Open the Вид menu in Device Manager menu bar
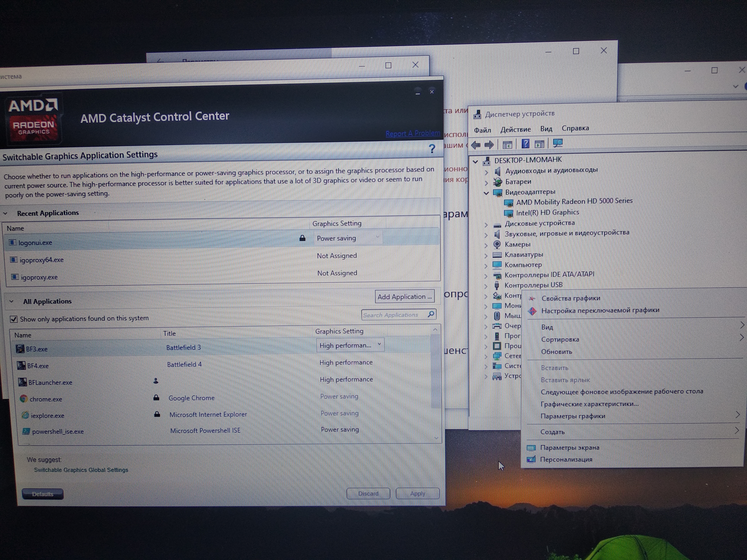 pyautogui.click(x=546, y=129)
